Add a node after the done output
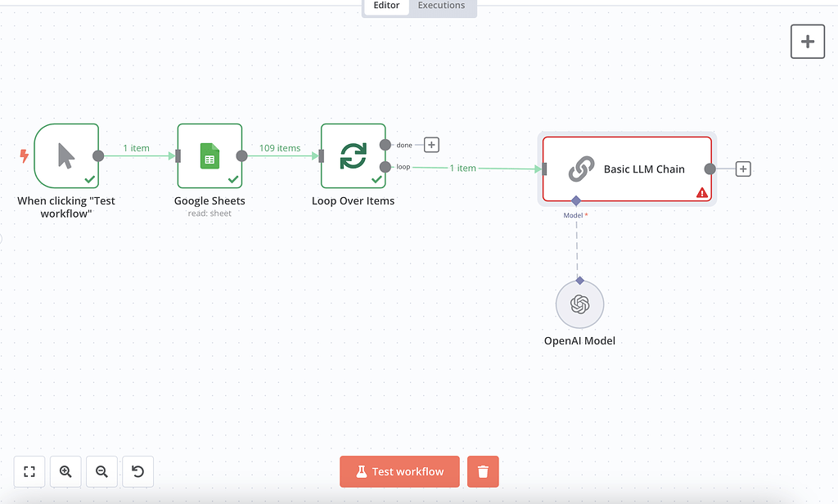 tap(431, 144)
